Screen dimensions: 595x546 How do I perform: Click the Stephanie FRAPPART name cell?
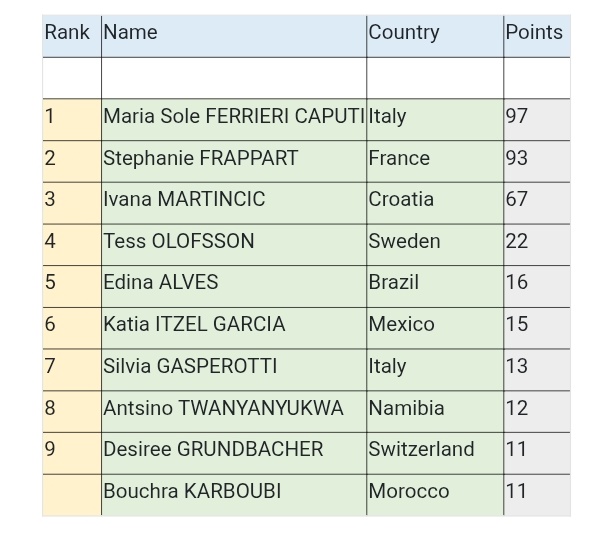(234, 161)
